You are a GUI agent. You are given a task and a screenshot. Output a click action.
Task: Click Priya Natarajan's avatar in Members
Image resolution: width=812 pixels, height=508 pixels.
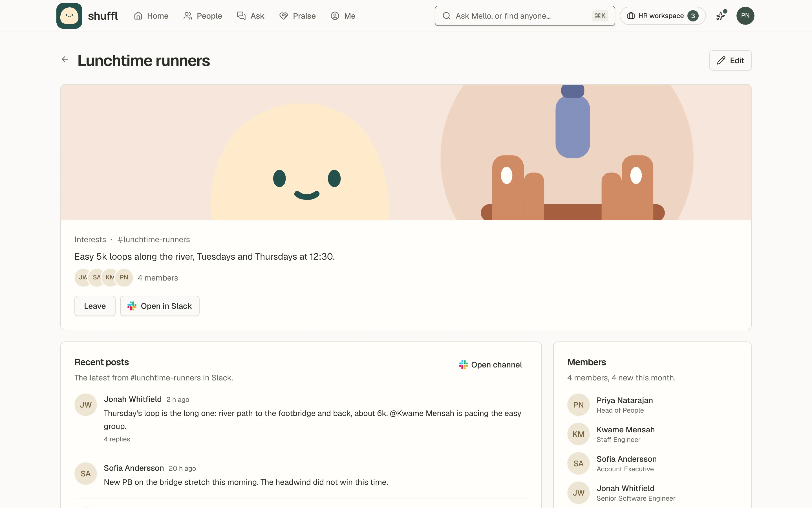(579, 404)
